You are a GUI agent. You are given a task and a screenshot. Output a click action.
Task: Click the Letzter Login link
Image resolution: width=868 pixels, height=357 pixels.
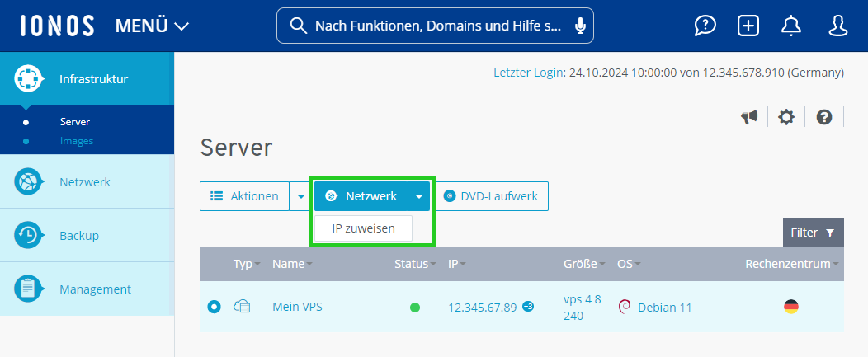click(527, 73)
